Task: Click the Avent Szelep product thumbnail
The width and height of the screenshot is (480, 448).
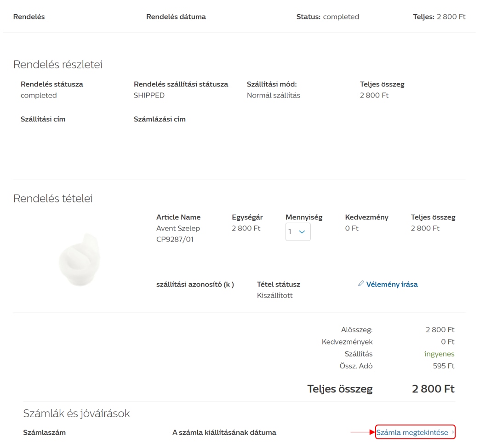Action: point(79,259)
